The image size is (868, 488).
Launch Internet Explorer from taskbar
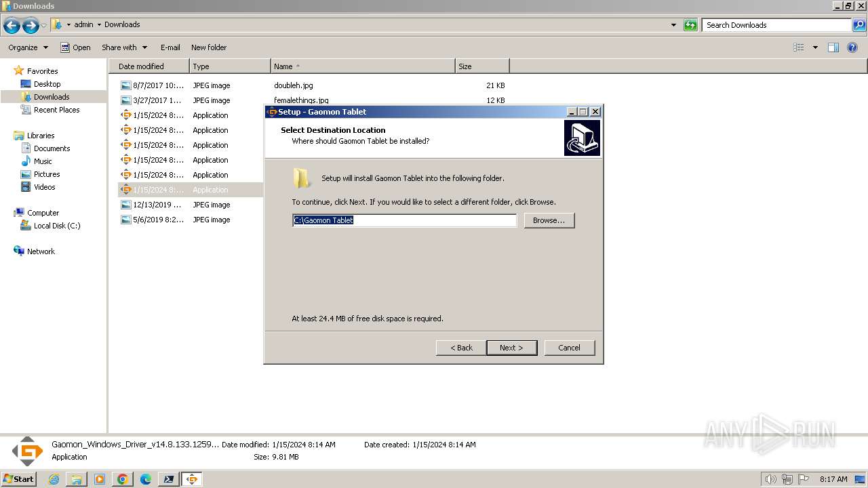[x=54, y=479]
